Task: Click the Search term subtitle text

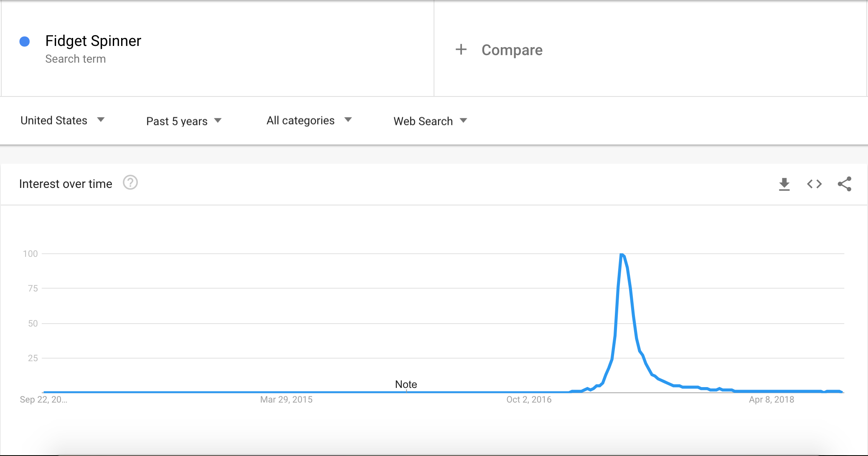Action: (x=76, y=59)
